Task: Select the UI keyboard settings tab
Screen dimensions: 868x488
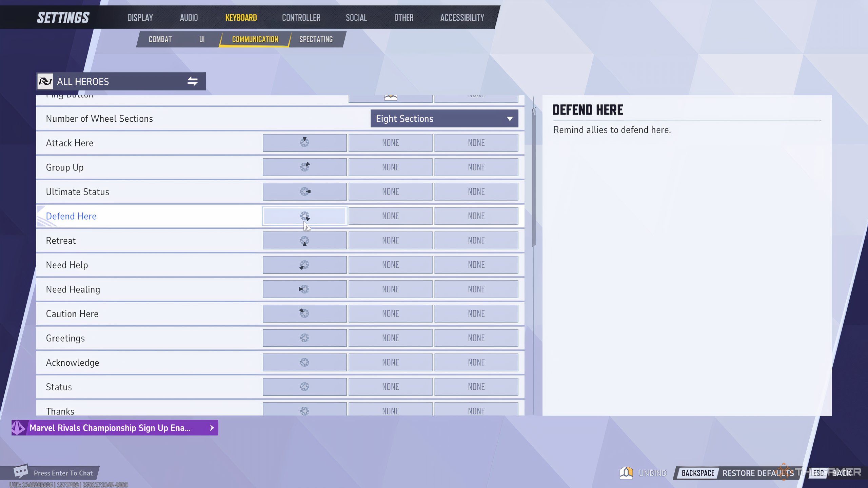Action: coord(201,39)
